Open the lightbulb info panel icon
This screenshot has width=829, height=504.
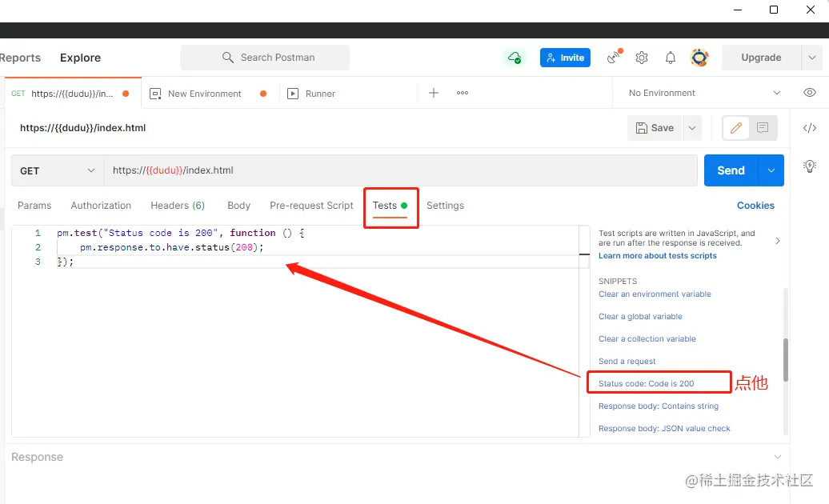click(810, 166)
